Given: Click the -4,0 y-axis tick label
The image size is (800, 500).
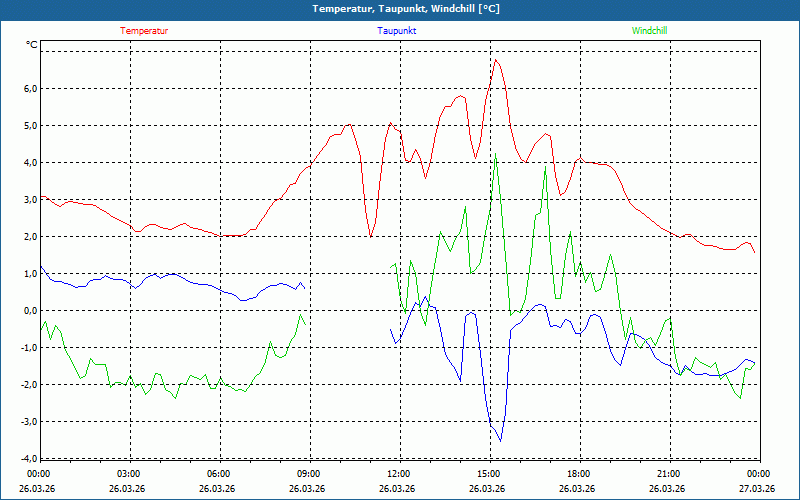Looking at the screenshot, I should pyautogui.click(x=25, y=459).
